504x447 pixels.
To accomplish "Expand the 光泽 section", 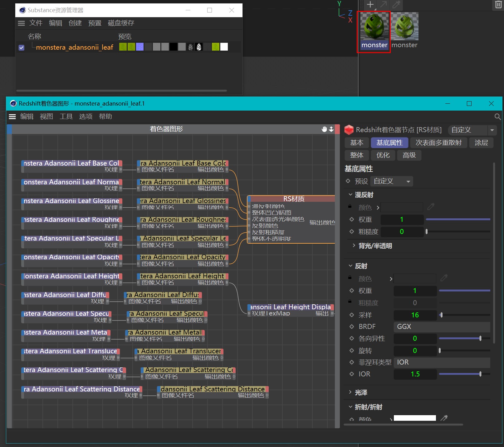I will coord(350,392).
